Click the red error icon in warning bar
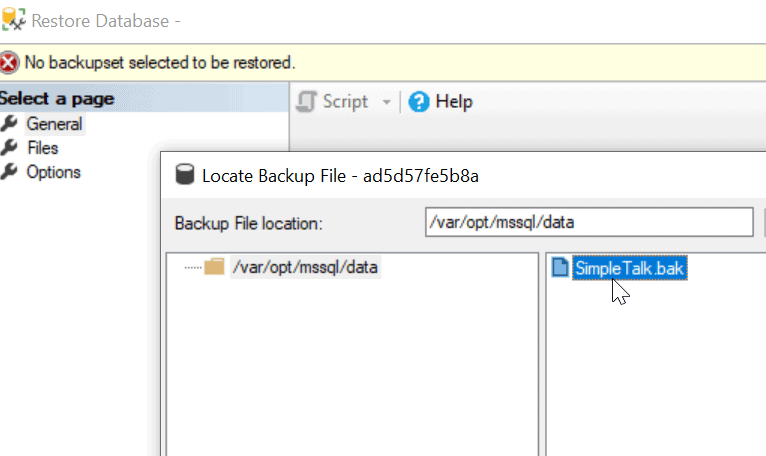The width and height of the screenshot is (766, 456). pyautogui.click(x=10, y=62)
